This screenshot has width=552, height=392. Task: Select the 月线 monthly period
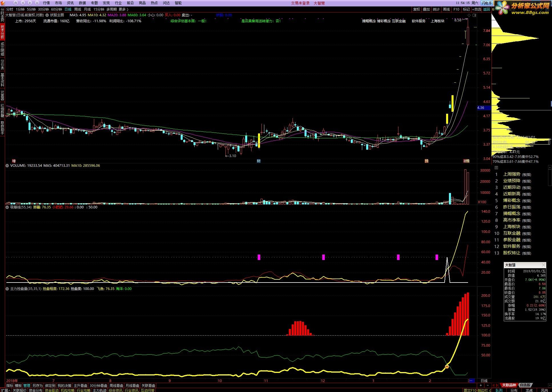point(87,9)
